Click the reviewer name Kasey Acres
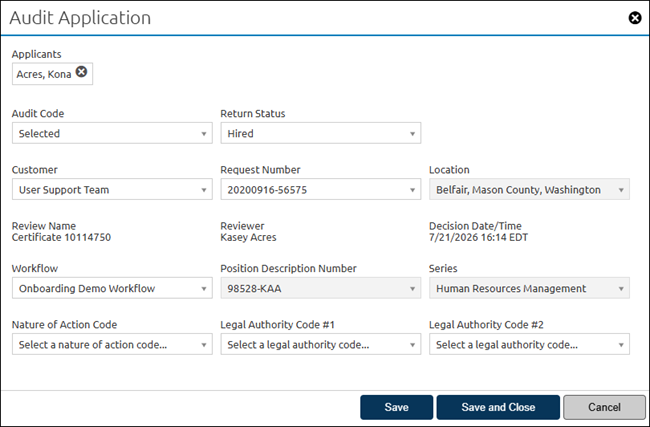This screenshot has width=650, height=427. click(x=248, y=238)
